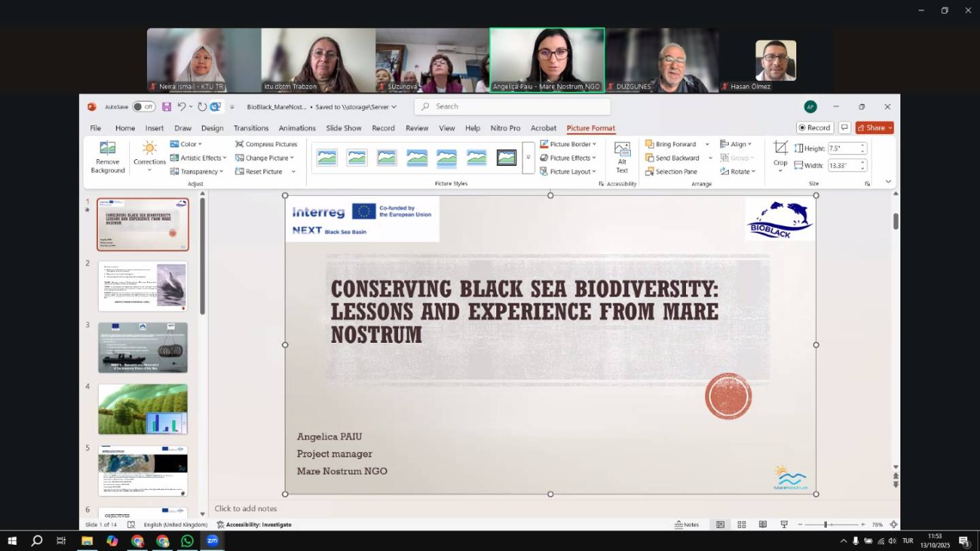980x551 pixels.
Task: Toggle the Notes pane button
Action: pyautogui.click(x=687, y=524)
